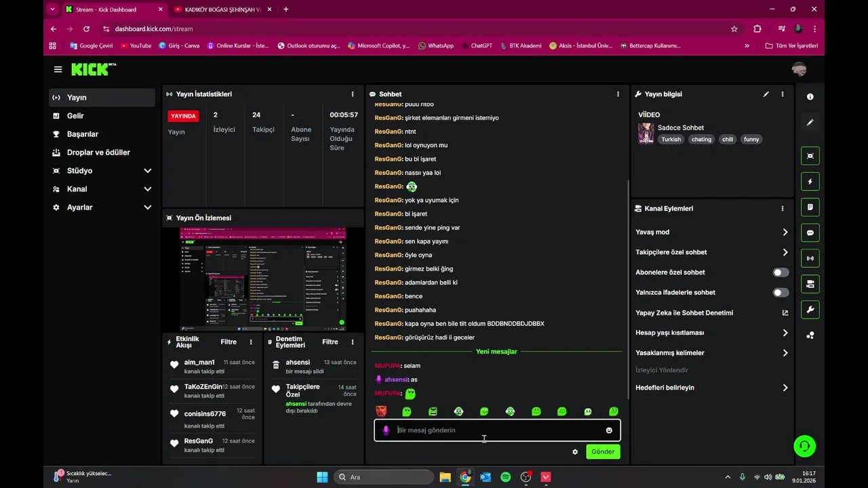868x488 pixels.
Task: Click the lightning bolt widget icon in right sidebar
Action: 810,182
